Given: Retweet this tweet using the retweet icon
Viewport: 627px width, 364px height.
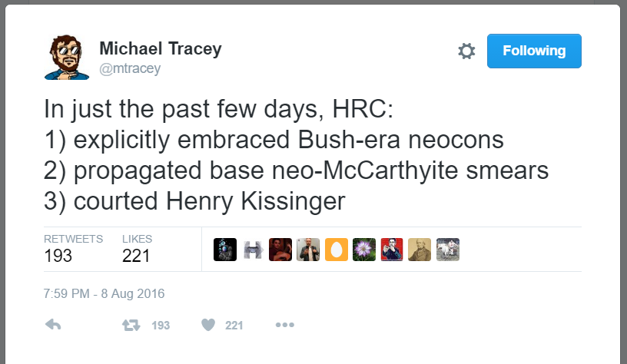Looking at the screenshot, I should pyautogui.click(x=132, y=325).
